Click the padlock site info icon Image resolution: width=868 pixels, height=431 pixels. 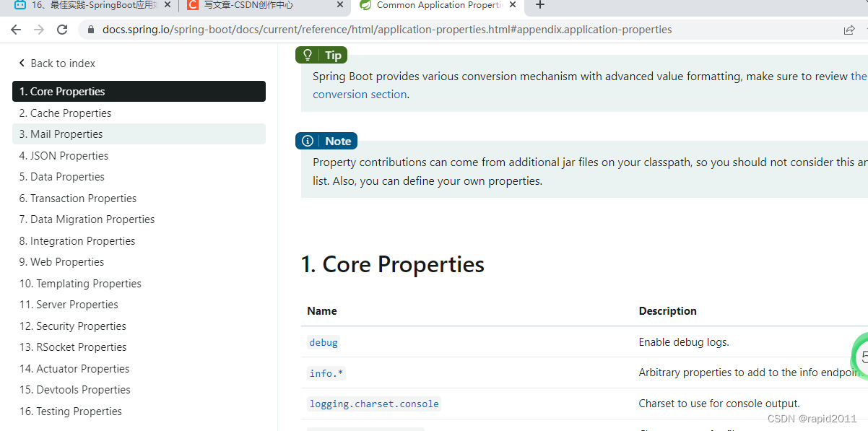pyautogui.click(x=91, y=30)
